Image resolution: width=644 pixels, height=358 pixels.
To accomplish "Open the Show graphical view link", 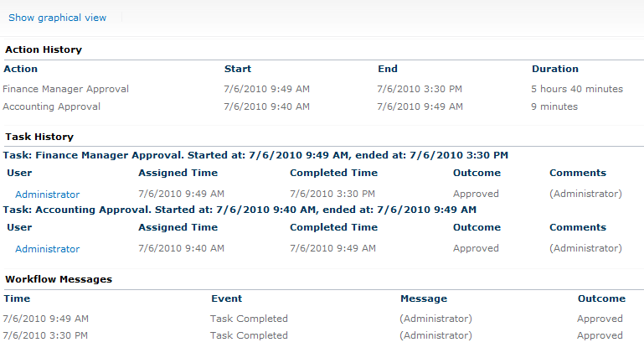I will (57, 18).
